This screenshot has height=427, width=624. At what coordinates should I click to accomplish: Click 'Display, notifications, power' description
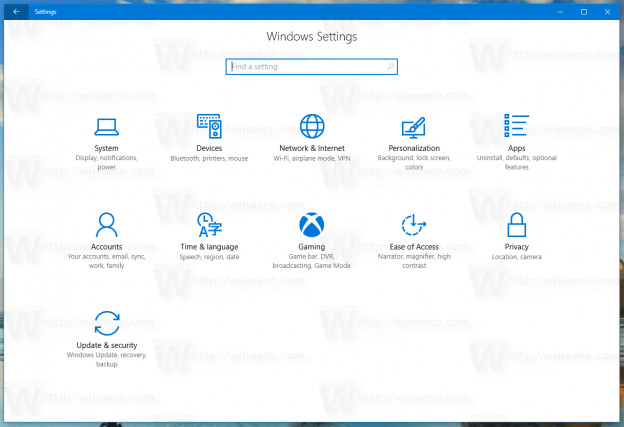(x=106, y=162)
